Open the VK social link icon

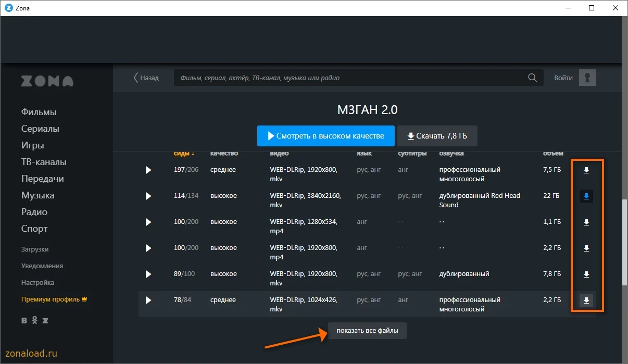(x=24, y=320)
